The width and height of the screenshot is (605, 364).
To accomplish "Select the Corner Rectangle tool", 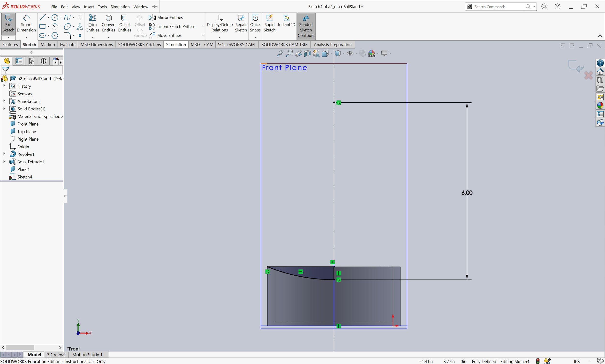I will point(42,26).
